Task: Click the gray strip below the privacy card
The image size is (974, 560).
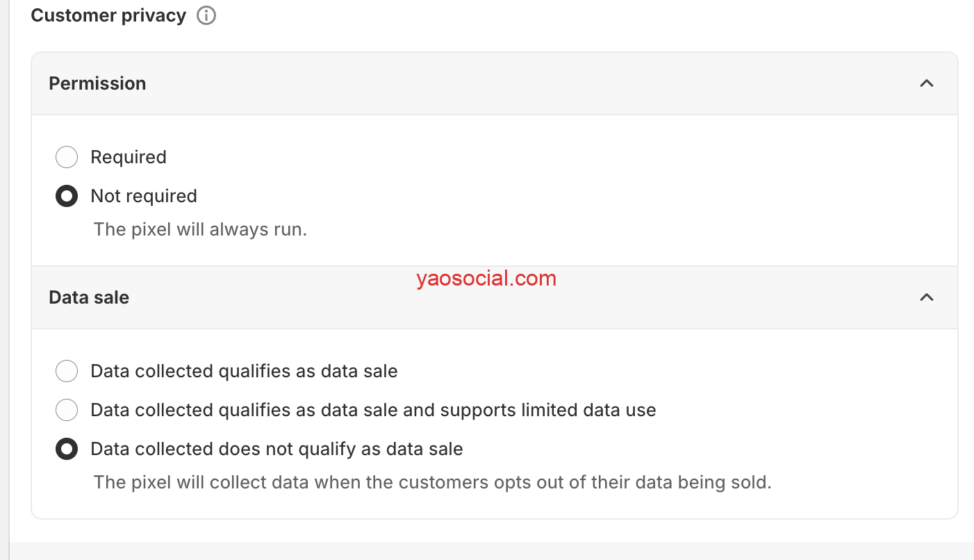Action: pos(486,550)
